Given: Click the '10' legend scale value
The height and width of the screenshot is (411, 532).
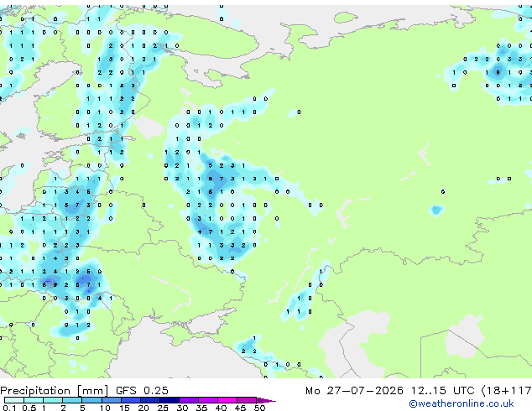Looking at the screenshot, I should pyautogui.click(x=105, y=408).
